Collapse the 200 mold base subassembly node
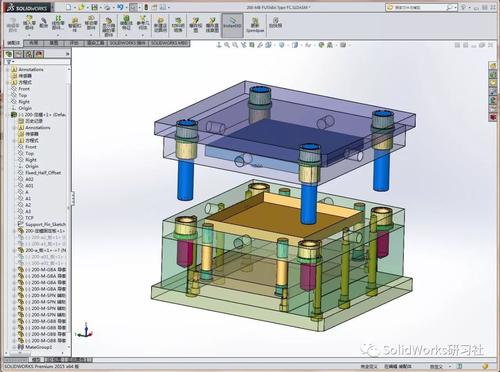 click(8, 115)
